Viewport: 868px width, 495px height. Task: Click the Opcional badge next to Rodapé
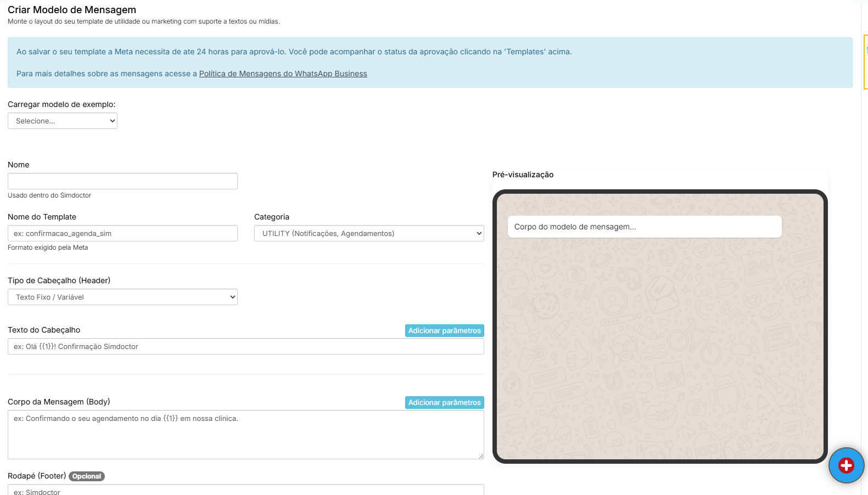point(87,476)
